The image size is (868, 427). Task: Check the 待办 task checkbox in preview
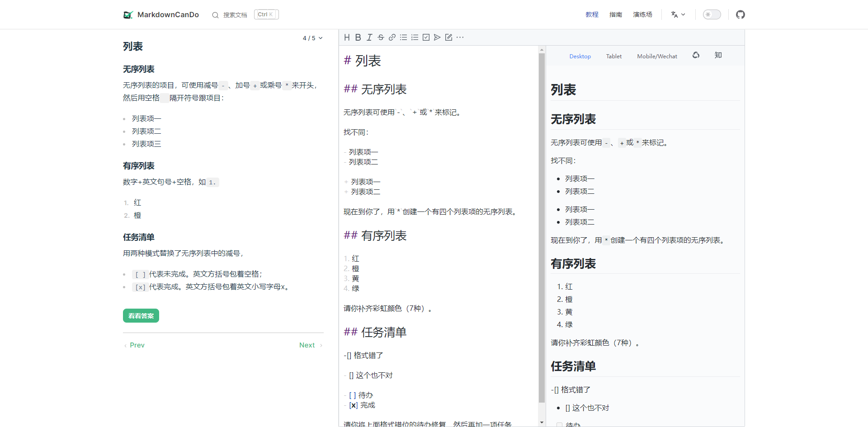point(559,425)
